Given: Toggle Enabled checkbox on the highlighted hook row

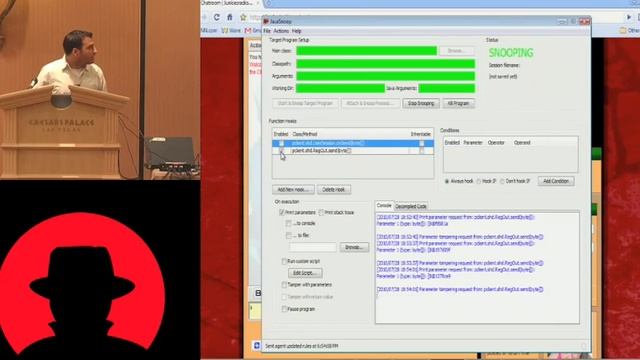Looking at the screenshot, I should pos(281,143).
